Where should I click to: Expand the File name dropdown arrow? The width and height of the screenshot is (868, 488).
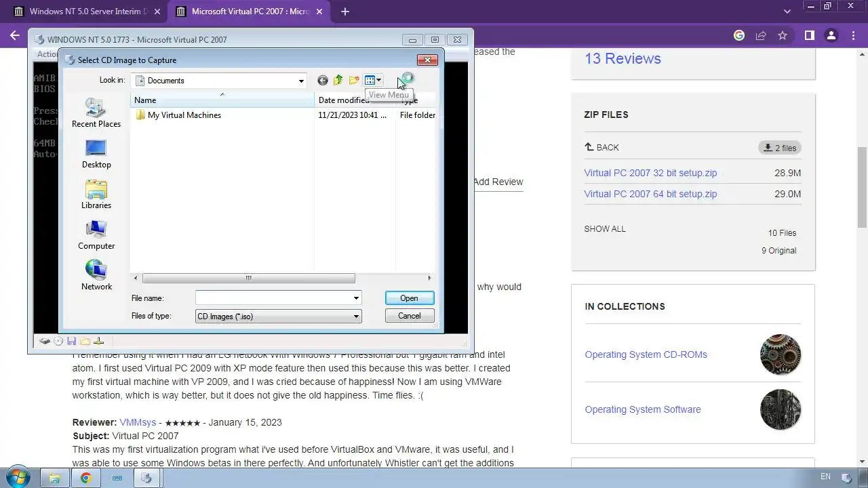click(x=356, y=298)
